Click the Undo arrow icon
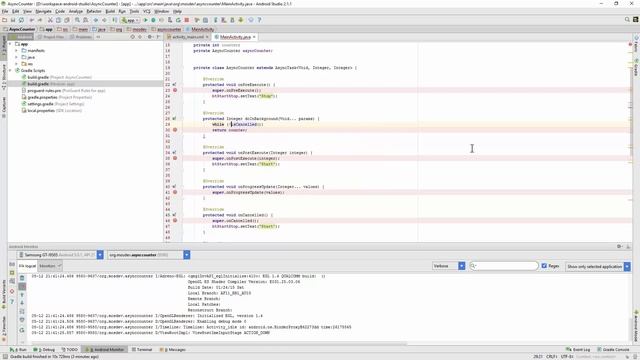 pos(31,20)
